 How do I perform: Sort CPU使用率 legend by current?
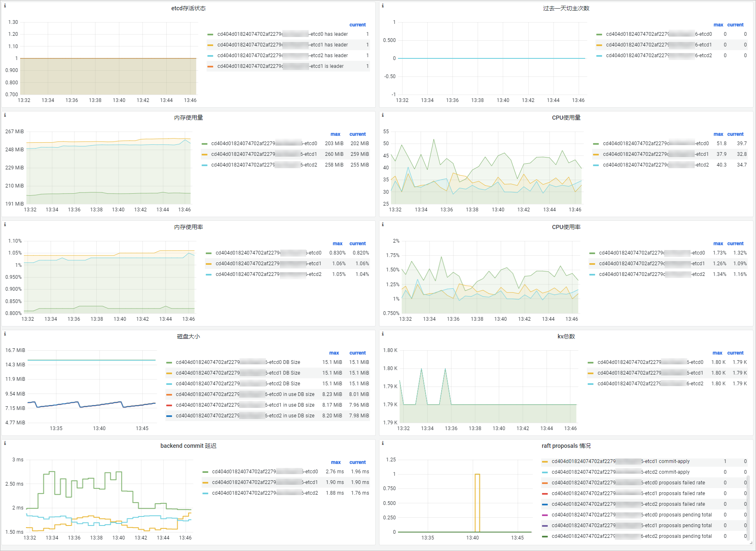[x=735, y=243]
